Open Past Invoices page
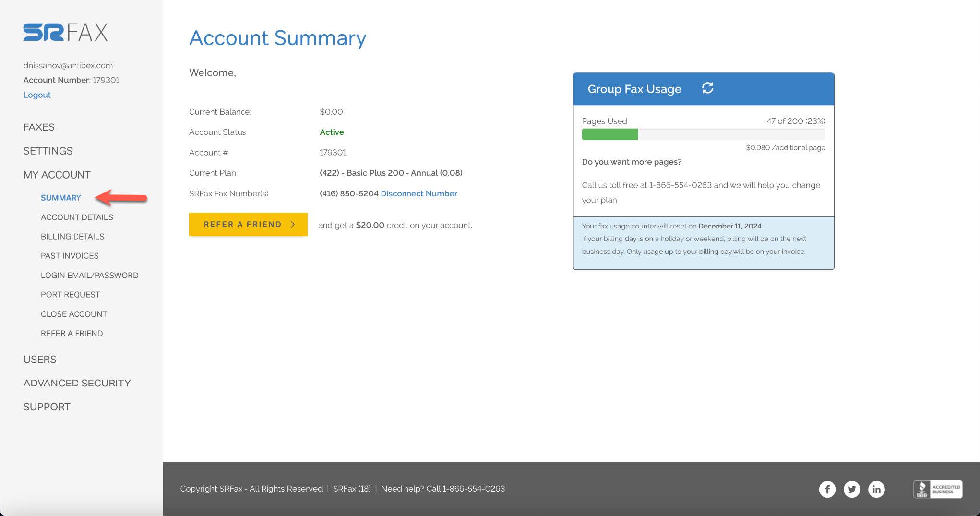This screenshot has height=516, width=980. 70,255
